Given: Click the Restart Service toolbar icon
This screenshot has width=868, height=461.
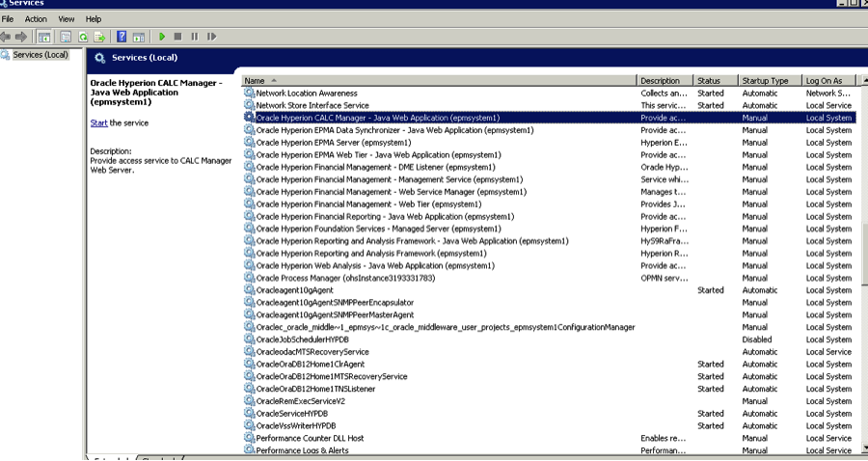Looking at the screenshot, I should [210, 37].
